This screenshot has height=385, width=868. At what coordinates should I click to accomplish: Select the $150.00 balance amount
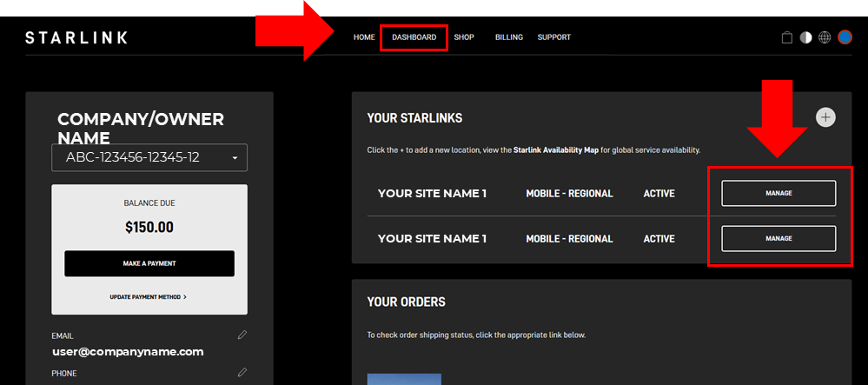pos(149,227)
